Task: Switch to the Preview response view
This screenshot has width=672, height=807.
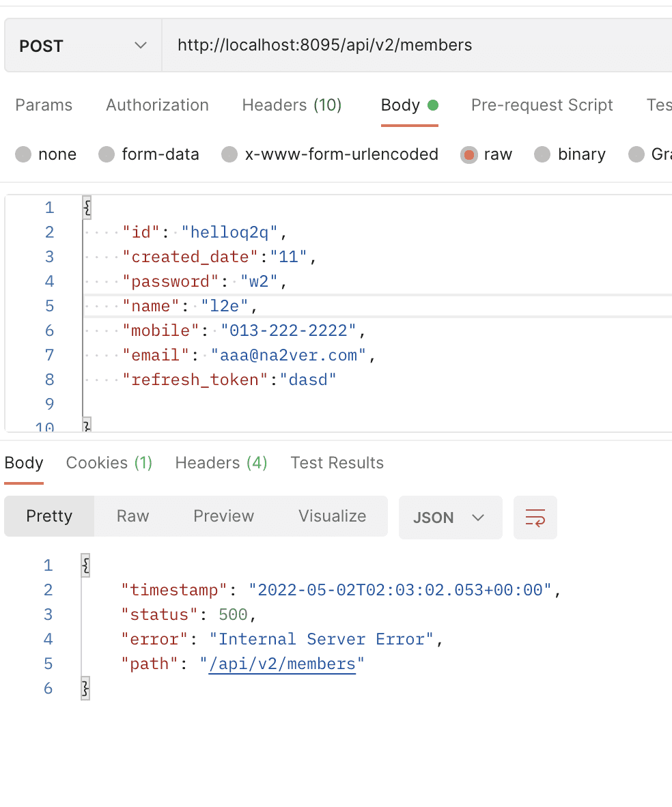Action: click(223, 516)
